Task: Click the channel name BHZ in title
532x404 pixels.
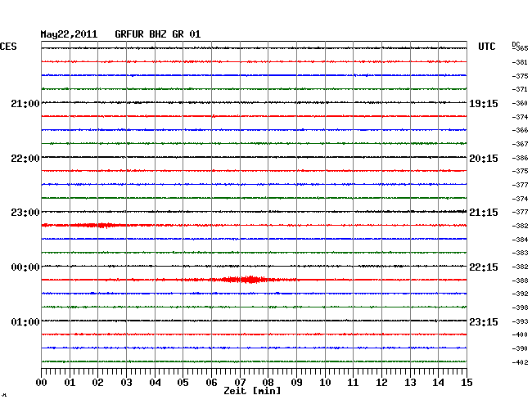Action: pos(158,34)
